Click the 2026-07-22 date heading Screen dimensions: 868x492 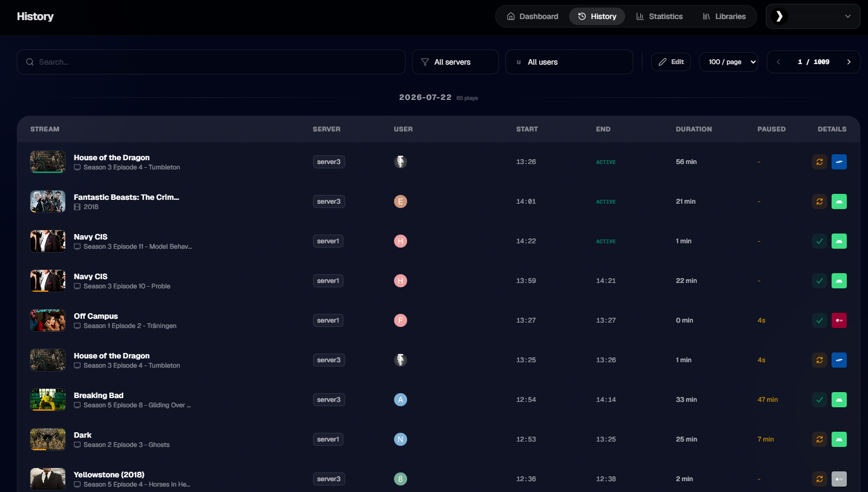[426, 97]
